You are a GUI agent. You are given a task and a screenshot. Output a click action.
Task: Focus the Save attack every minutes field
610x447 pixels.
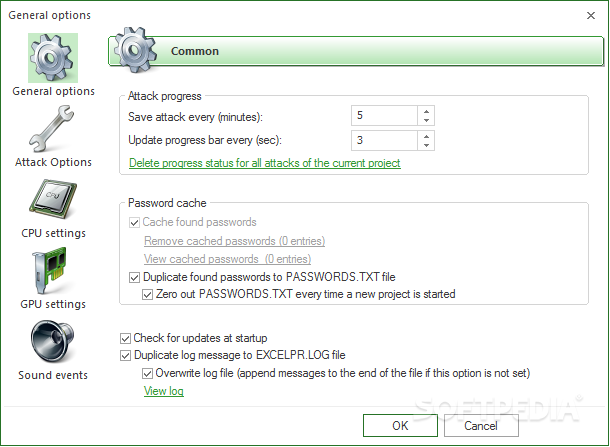(384, 116)
